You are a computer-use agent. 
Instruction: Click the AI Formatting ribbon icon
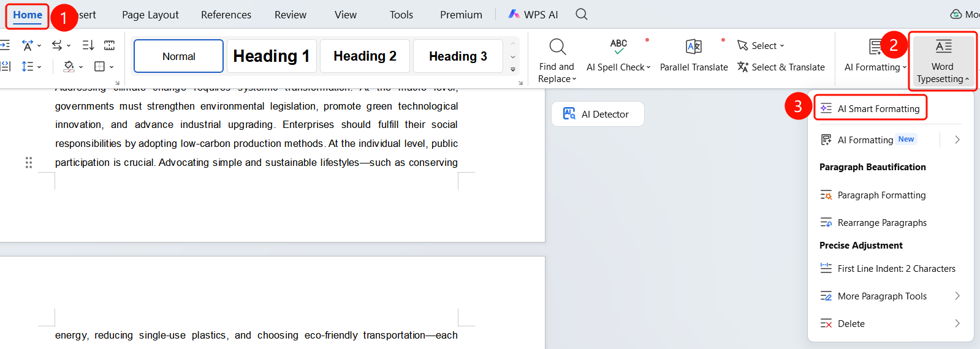click(x=875, y=47)
